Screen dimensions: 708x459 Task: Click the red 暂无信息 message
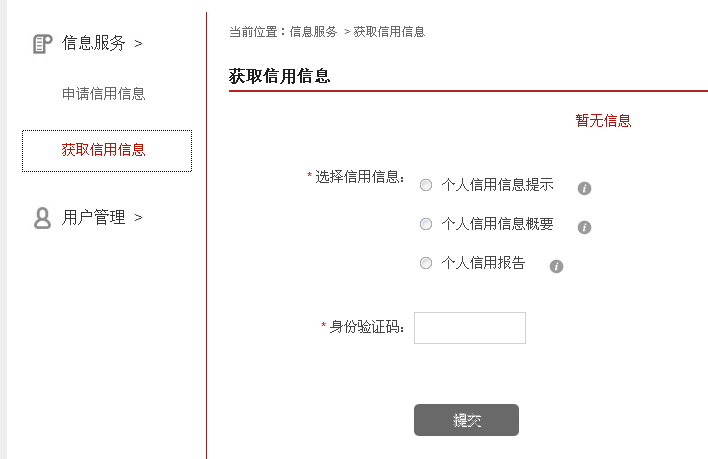(x=603, y=121)
